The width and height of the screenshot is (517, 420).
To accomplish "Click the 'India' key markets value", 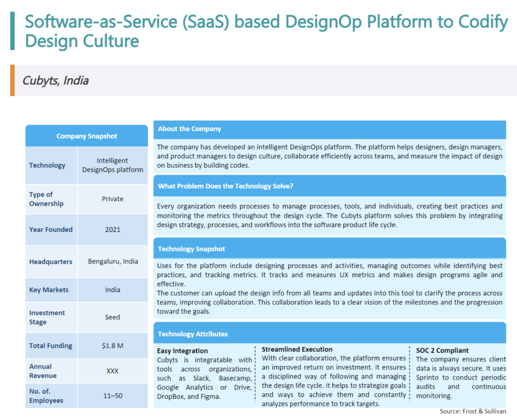I will (113, 290).
